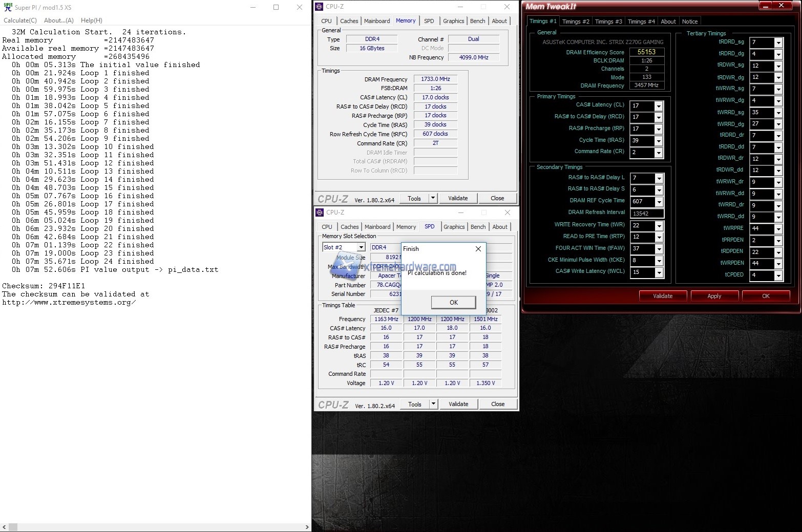This screenshot has width=802, height=532.
Task: Click the DRAM Refresh Interval input field
Action: pos(647,214)
